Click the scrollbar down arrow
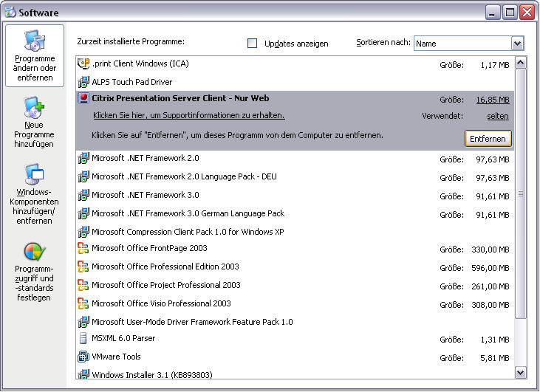 (x=520, y=372)
